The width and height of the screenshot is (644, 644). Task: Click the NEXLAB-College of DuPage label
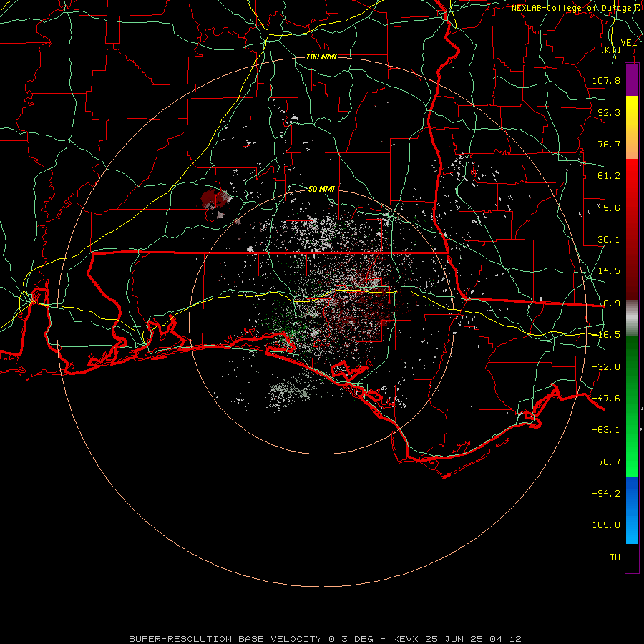click(572, 8)
